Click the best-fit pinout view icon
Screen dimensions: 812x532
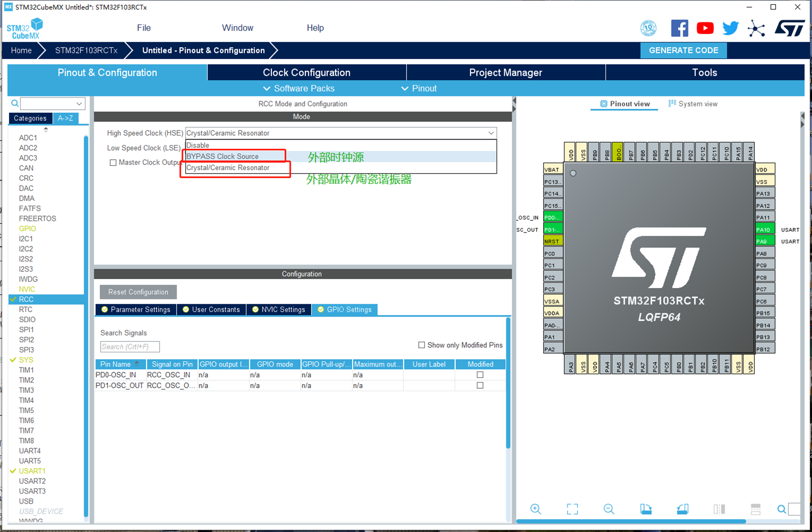point(572,509)
